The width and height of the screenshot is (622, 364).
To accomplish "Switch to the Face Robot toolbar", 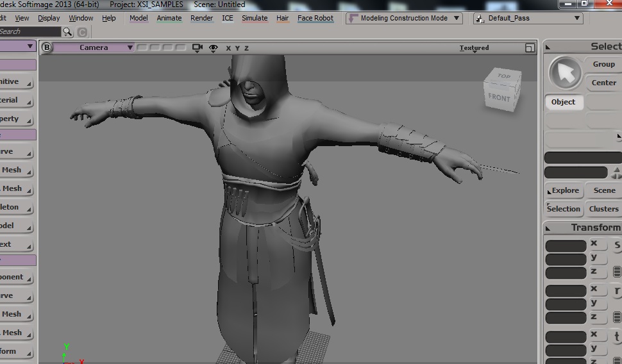I will click(x=315, y=18).
